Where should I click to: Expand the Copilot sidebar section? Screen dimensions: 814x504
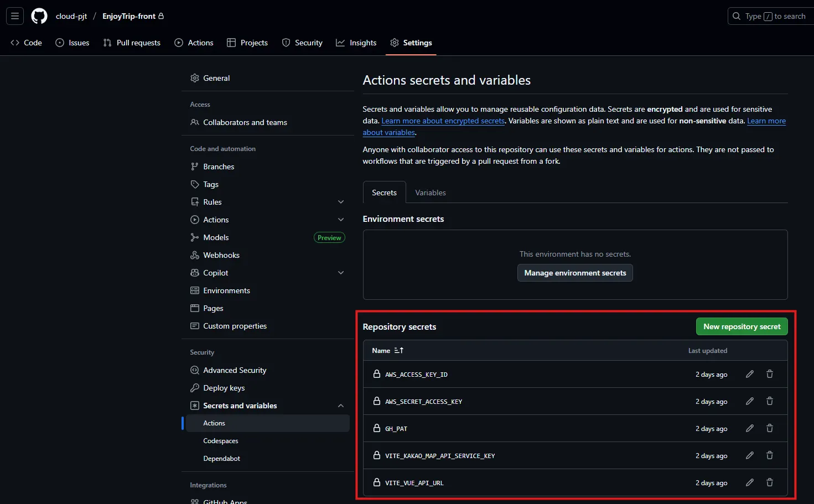tap(341, 273)
